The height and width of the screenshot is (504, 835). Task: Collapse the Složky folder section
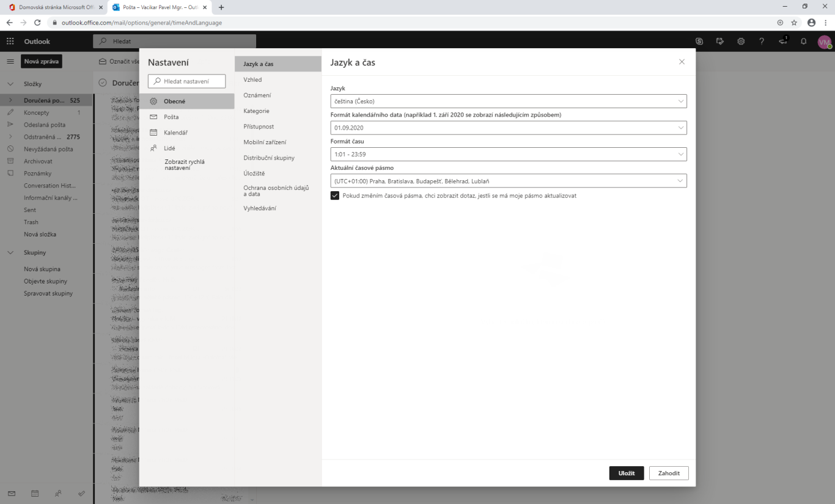click(x=10, y=84)
